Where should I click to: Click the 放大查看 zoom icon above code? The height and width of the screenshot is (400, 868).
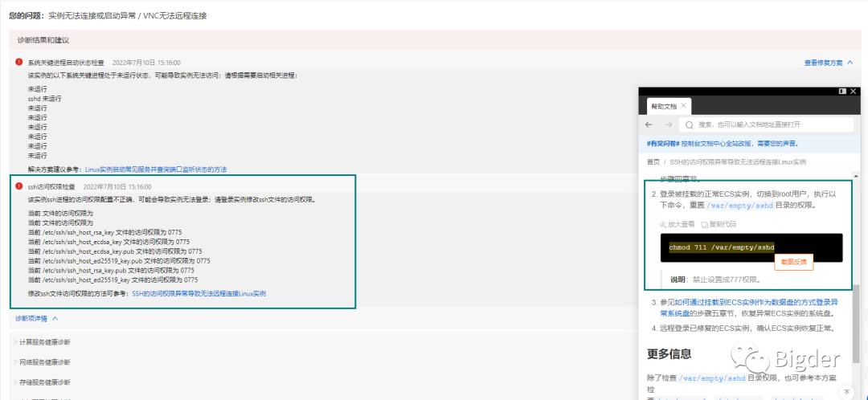coord(663,225)
